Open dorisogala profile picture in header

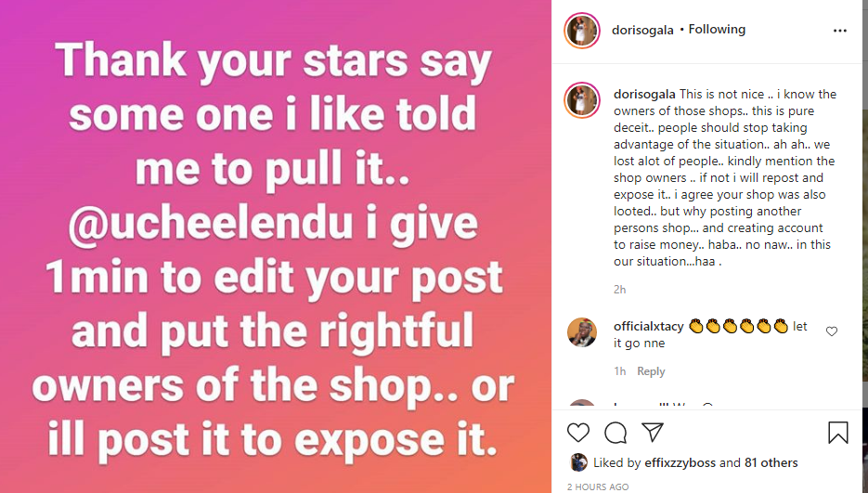click(x=582, y=30)
